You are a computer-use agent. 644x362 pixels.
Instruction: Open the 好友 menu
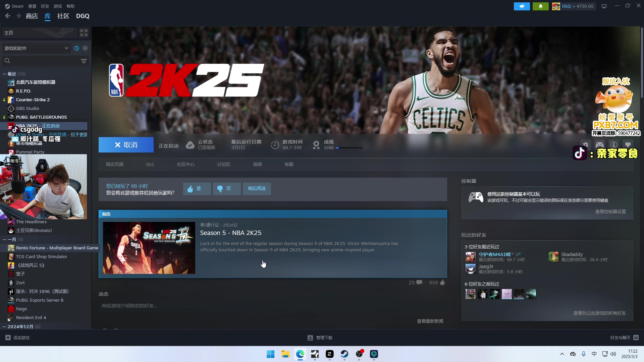pos(45,6)
